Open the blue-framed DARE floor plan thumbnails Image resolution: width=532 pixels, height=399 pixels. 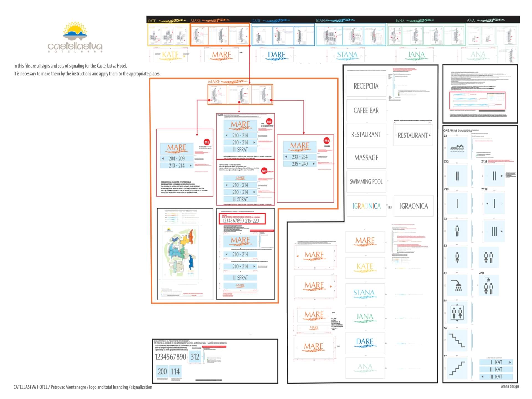(283, 35)
